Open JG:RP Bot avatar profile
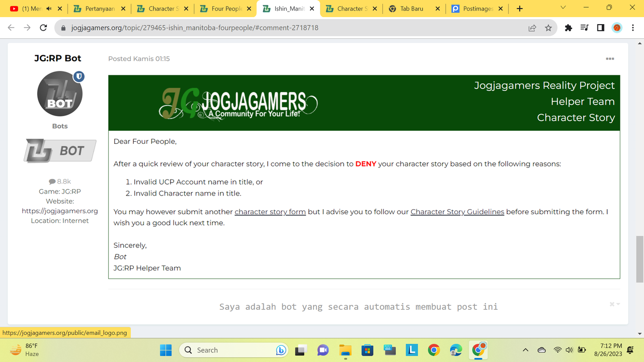Screen dimensions: 644x362 (x=60, y=94)
